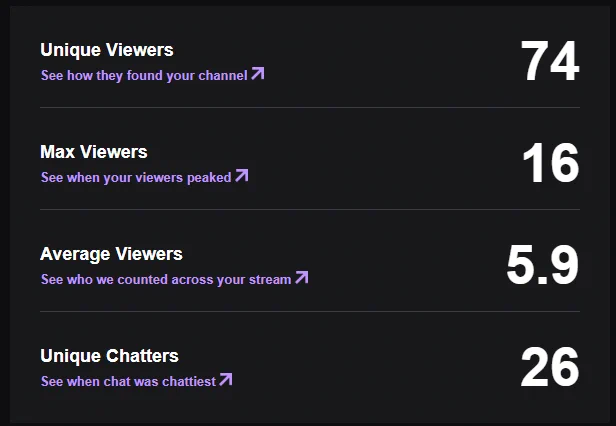Click the divider above the Unique Chatters row
The height and width of the screenshot is (426, 616).
coord(310,311)
